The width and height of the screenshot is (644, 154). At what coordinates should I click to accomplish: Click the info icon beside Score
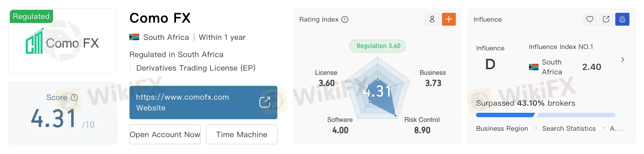coord(74,98)
